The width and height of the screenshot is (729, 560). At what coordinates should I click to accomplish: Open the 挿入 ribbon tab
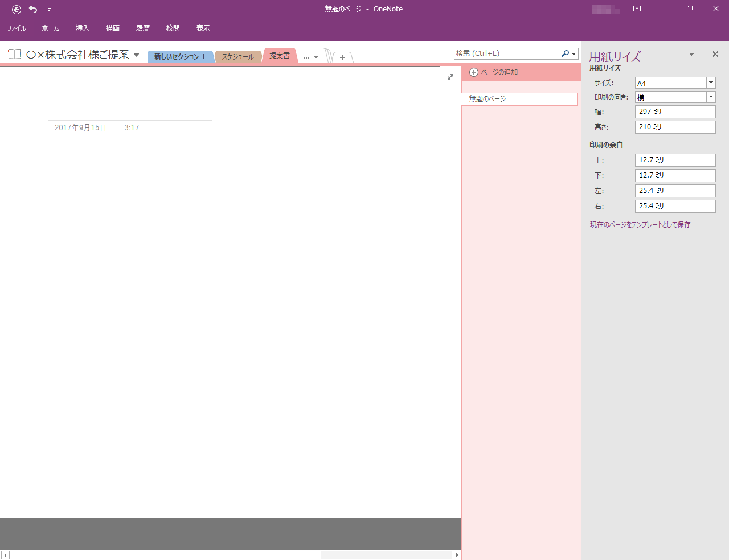tap(83, 28)
